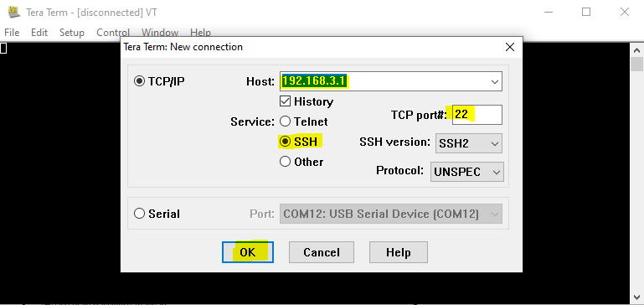The image size is (644, 305).
Task: Close the New connection dialog
Action: (510, 47)
